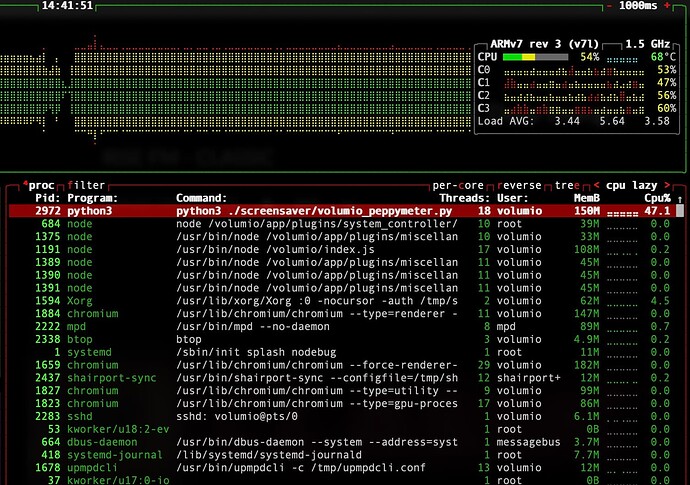Click the 68°C temperature reading
Viewport: 690px width, 485px height.
click(x=663, y=57)
